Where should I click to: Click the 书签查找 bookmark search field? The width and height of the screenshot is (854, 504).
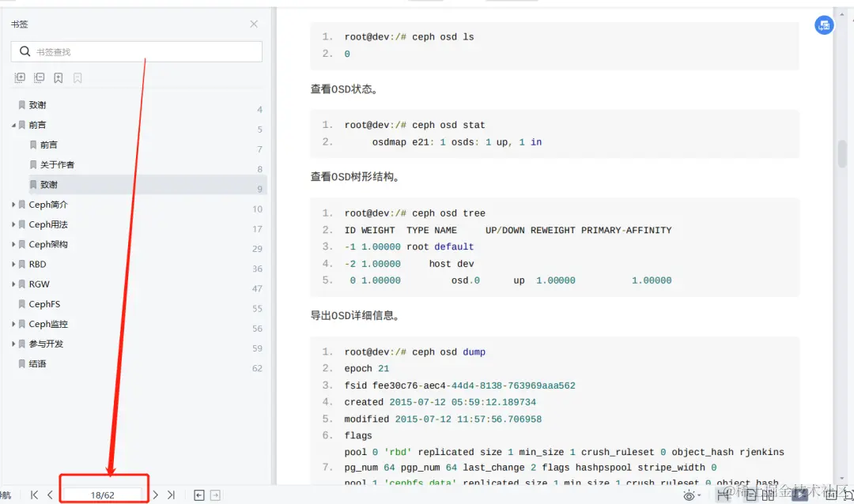(x=136, y=51)
